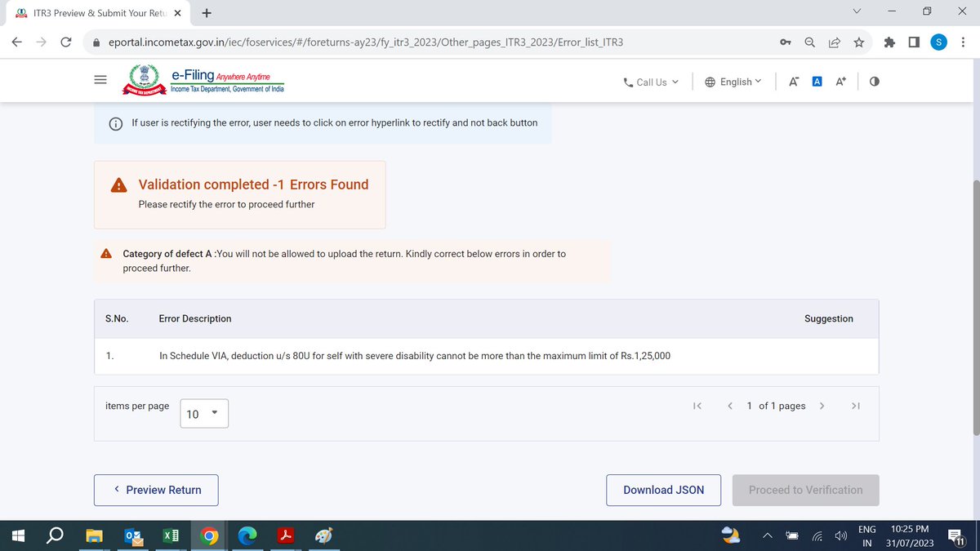Reload the page

tap(66, 42)
